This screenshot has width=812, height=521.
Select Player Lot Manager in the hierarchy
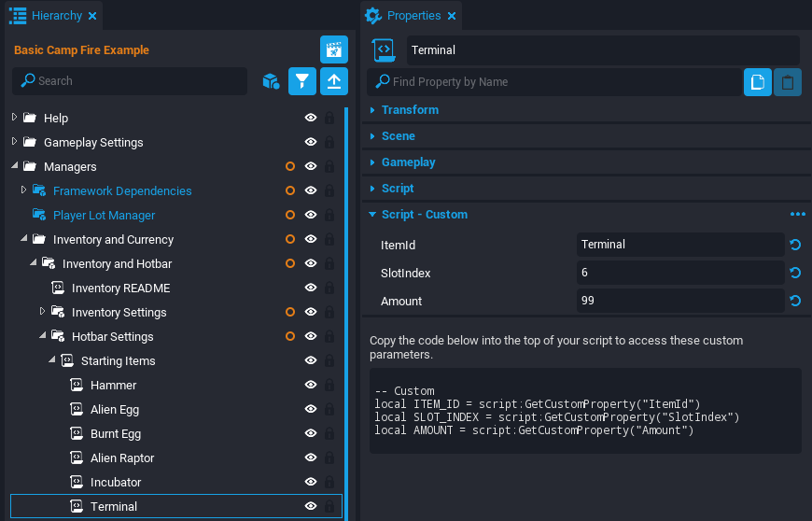(x=104, y=215)
